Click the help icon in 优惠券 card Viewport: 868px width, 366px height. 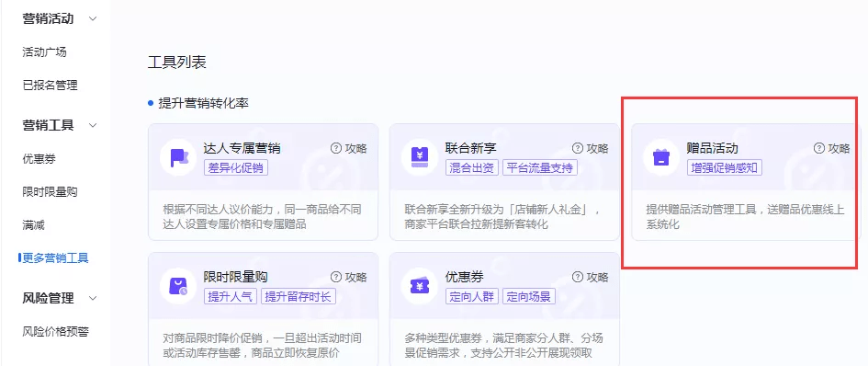(578, 277)
